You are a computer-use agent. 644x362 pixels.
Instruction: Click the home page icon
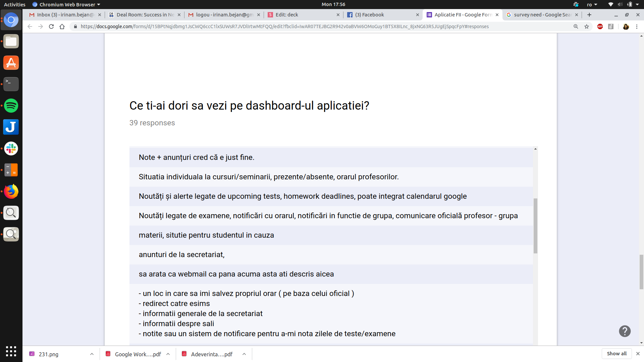pos(62,26)
